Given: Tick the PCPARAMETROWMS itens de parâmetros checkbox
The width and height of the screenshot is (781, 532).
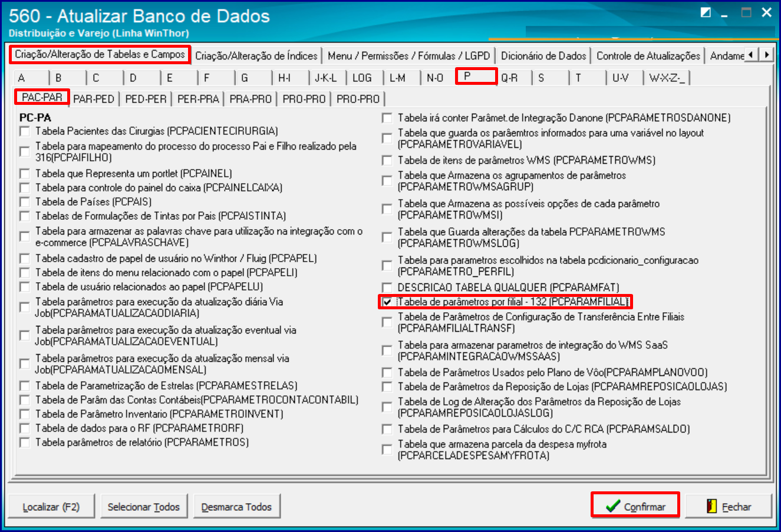Looking at the screenshot, I should [x=387, y=160].
